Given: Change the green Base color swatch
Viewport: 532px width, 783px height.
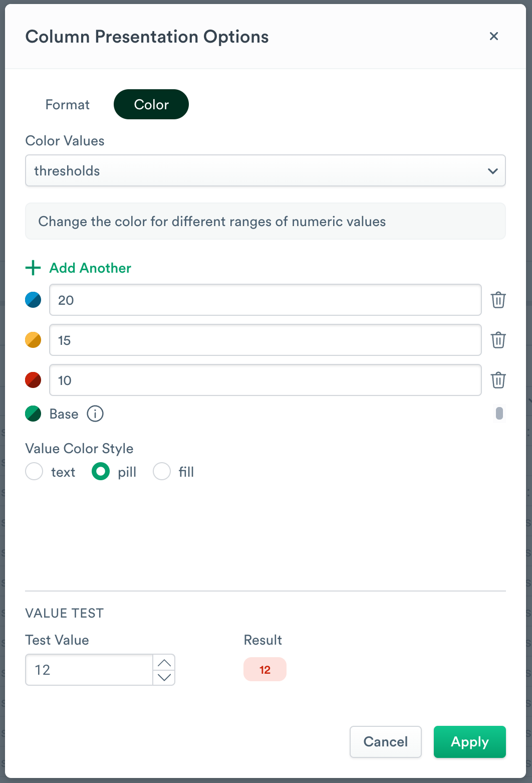Looking at the screenshot, I should [x=33, y=414].
